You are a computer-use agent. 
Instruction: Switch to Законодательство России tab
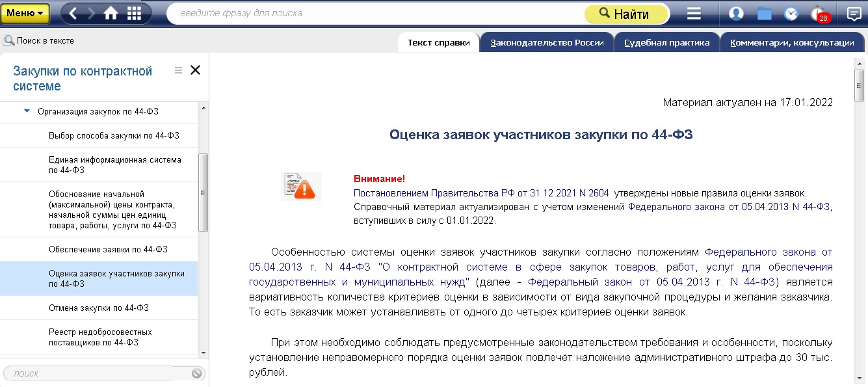click(547, 43)
